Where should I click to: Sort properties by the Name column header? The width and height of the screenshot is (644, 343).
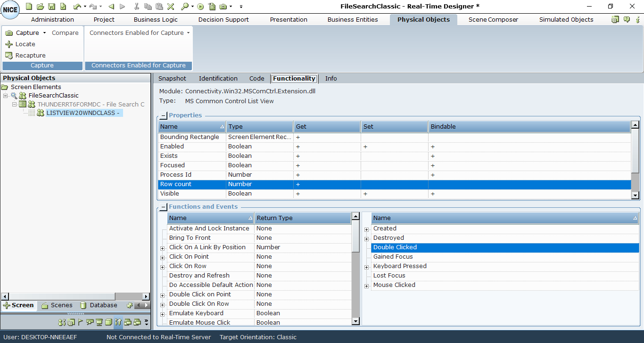[192, 127]
